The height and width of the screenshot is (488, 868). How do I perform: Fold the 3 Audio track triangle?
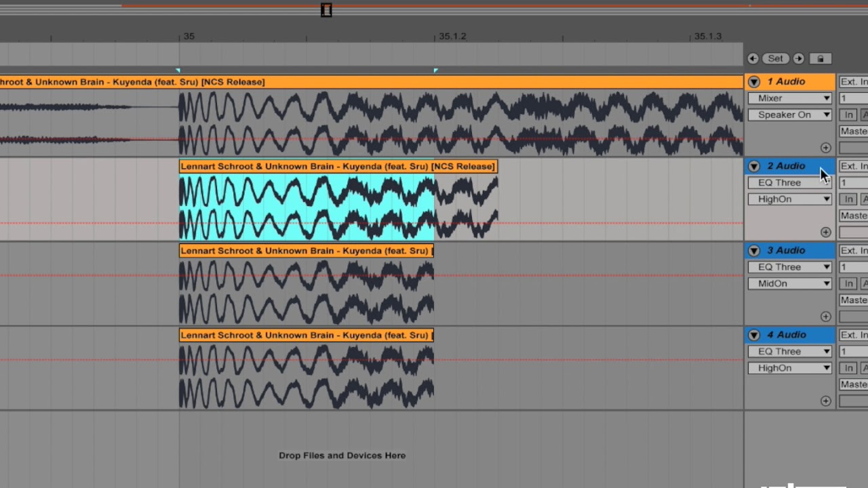coord(754,251)
